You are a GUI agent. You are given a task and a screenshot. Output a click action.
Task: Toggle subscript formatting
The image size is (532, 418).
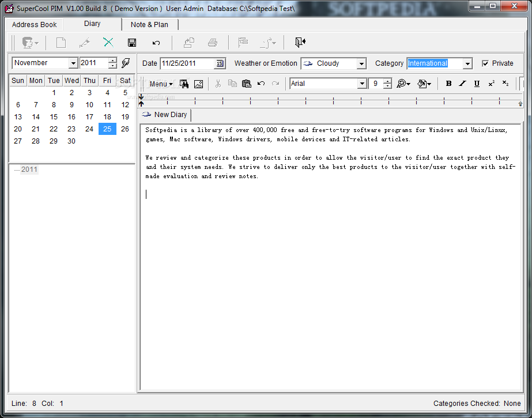(505, 84)
